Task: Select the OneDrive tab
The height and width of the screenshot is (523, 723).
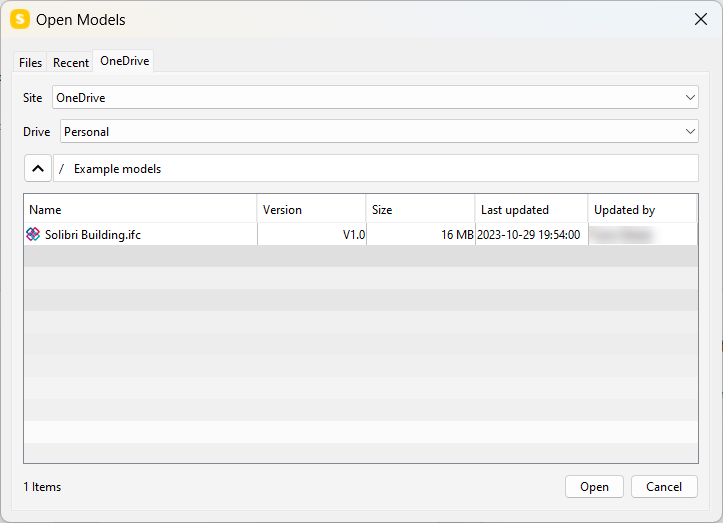Action: tap(124, 61)
